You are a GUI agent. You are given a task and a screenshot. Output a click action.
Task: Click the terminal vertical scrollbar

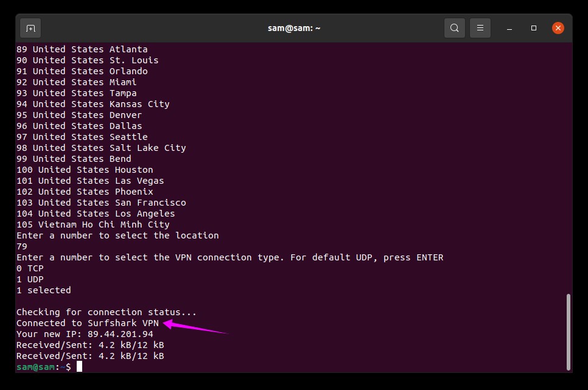tap(568, 332)
